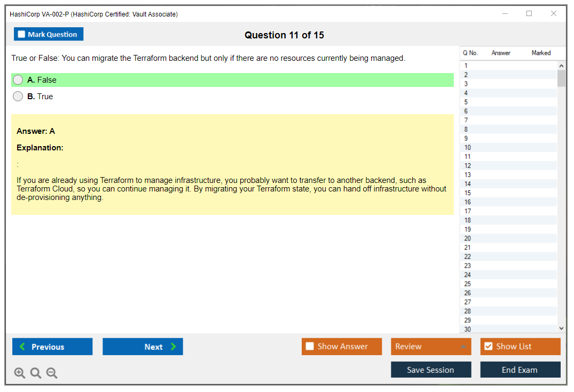Viewport: 574px width, 392px height.
Task: Maximize the exam window
Action: (529, 14)
